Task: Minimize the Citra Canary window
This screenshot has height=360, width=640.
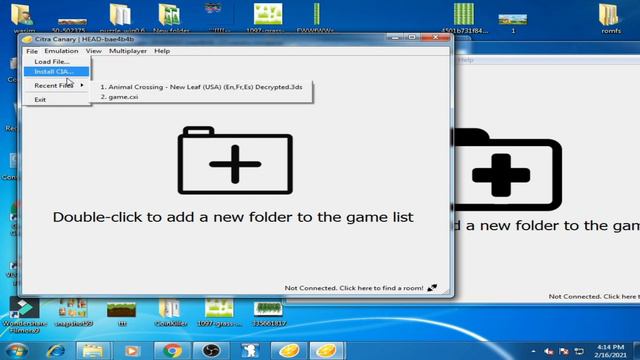Action: pos(395,38)
